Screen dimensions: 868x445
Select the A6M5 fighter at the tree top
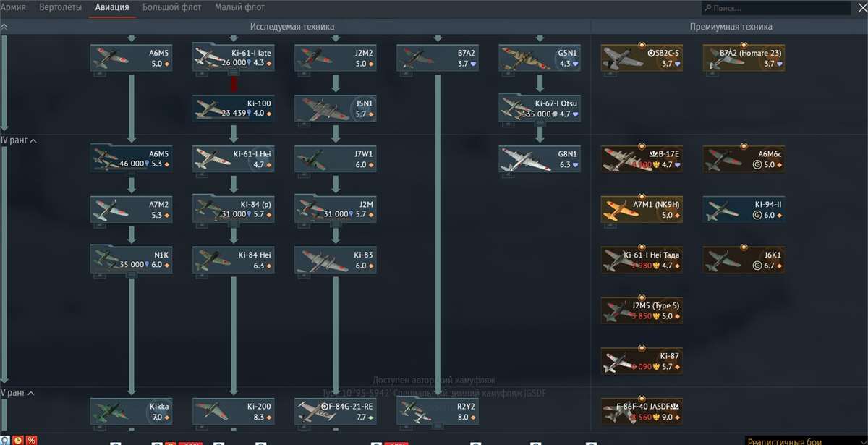[131, 58]
